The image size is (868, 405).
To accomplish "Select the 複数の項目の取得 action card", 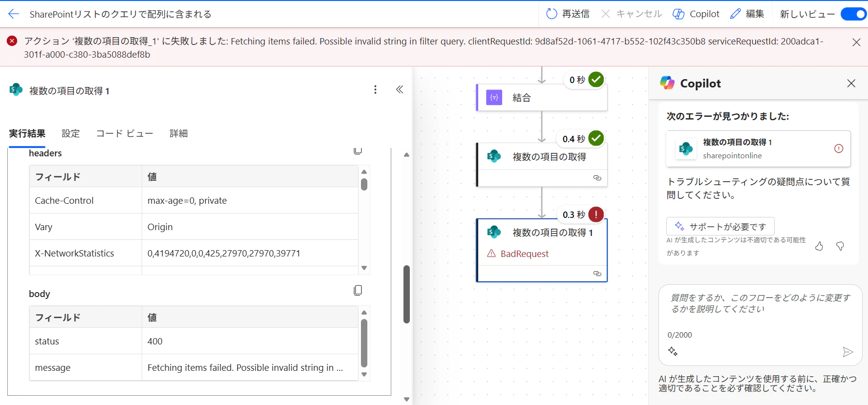I will [542, 165].
